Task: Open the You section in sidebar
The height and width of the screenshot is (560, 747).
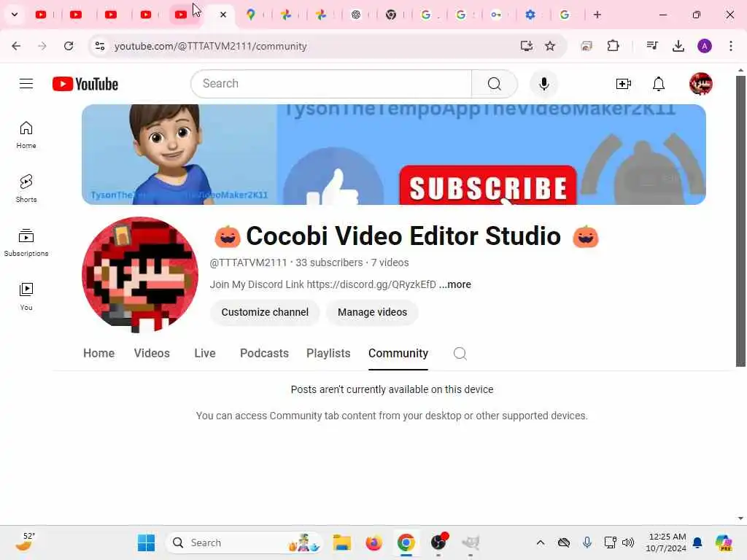Action: [x=26, y=296]
